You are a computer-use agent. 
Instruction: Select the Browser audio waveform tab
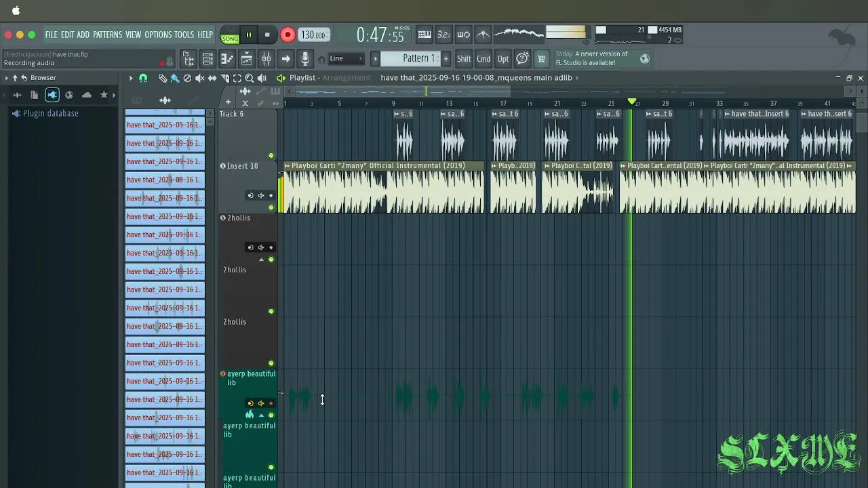(17, 95)
